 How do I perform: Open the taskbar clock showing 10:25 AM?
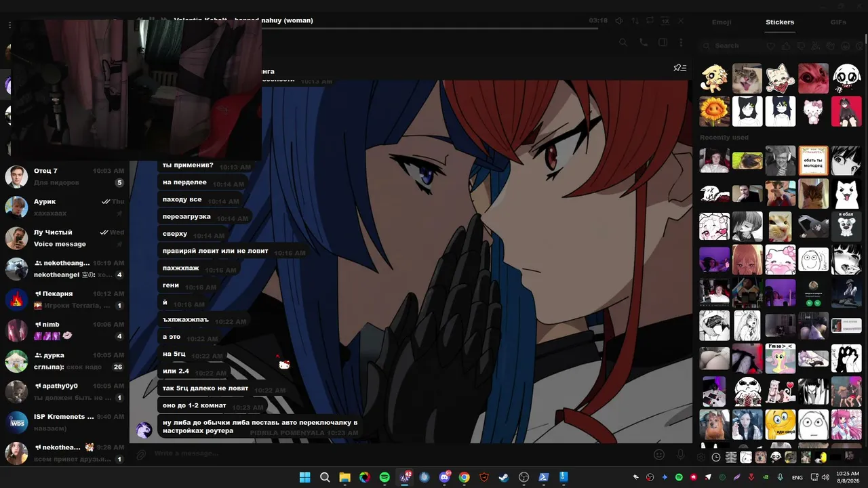(848, 477)
